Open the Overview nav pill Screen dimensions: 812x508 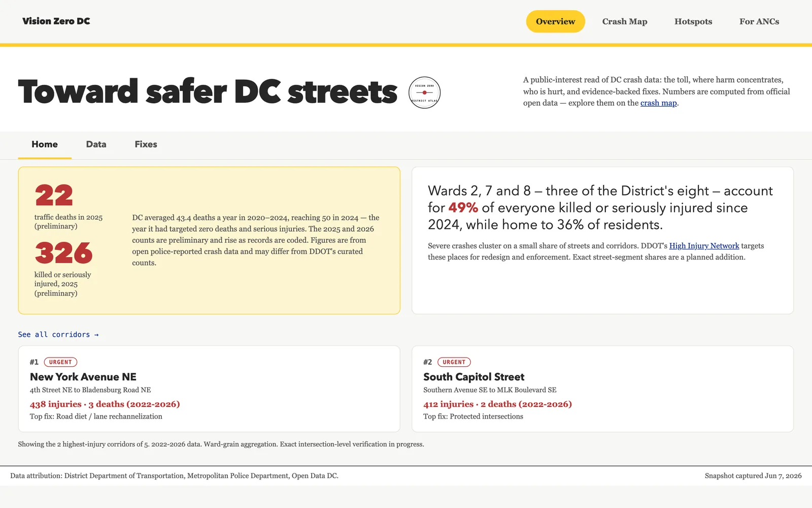555,21
